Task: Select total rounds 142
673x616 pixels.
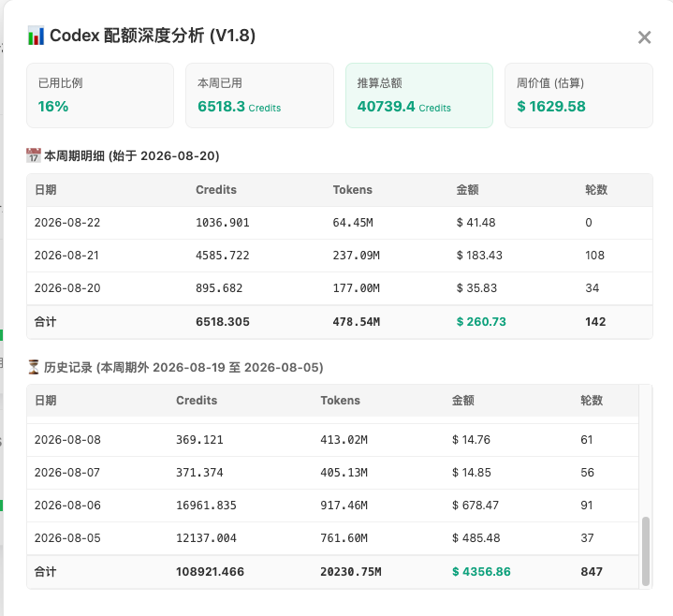Action: (x=595, y=321)
